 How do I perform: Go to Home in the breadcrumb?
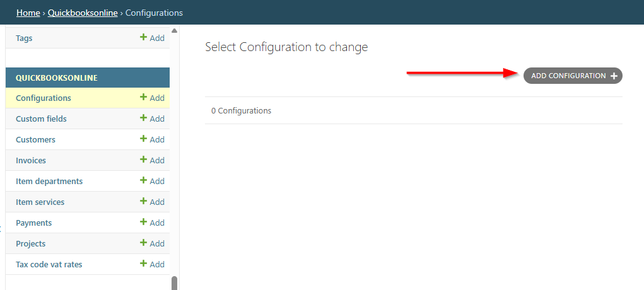coord(28,13)
